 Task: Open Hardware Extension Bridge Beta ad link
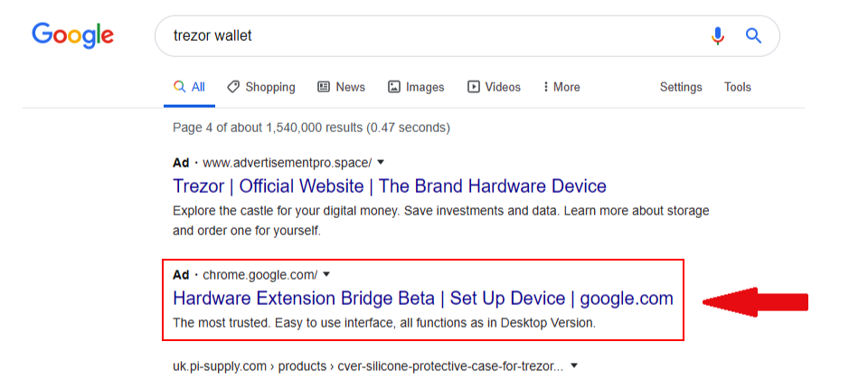[423, 298]
